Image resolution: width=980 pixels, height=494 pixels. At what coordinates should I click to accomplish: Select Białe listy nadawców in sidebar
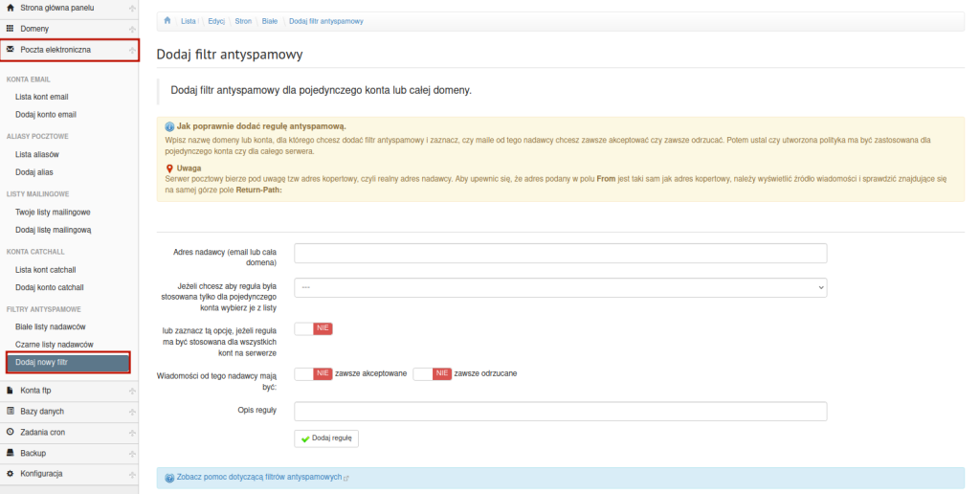50,326
